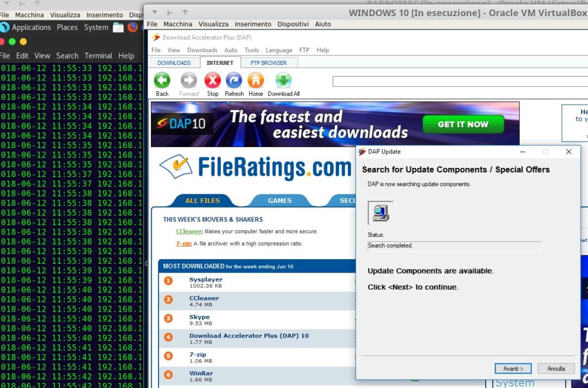This screenshot has height=388, width=588.
Task: Open the DAP Auto menu
Action: [x=231, y=50]
